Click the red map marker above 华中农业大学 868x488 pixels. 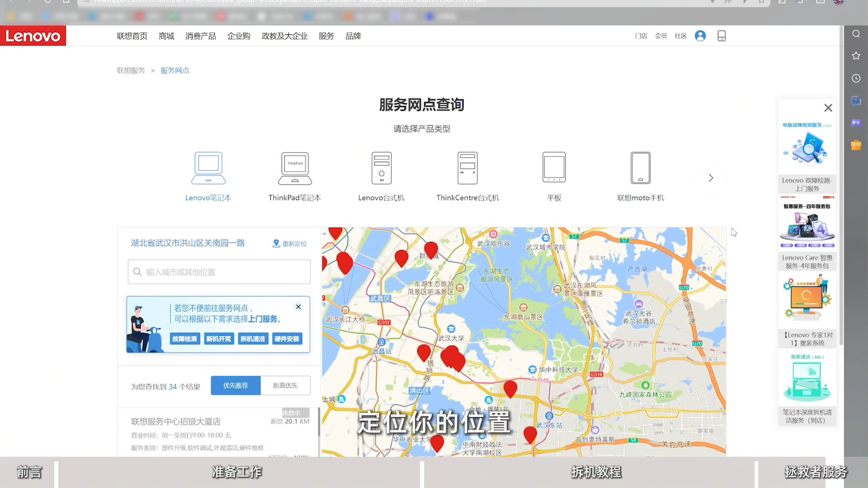(x=437, y=443)
